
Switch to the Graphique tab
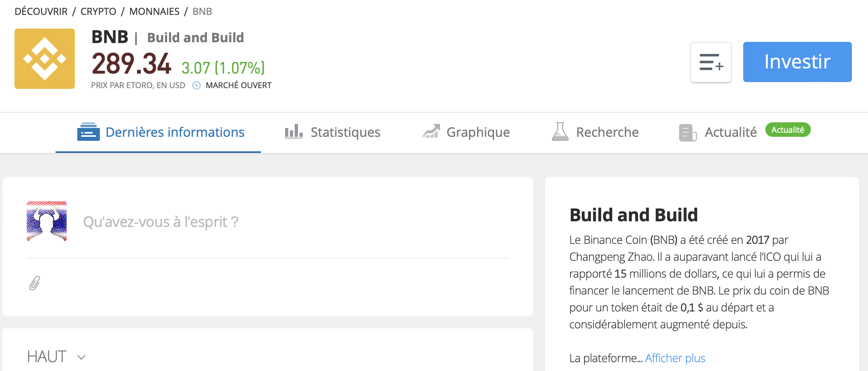pyautogui.click(x=466, y=132)
